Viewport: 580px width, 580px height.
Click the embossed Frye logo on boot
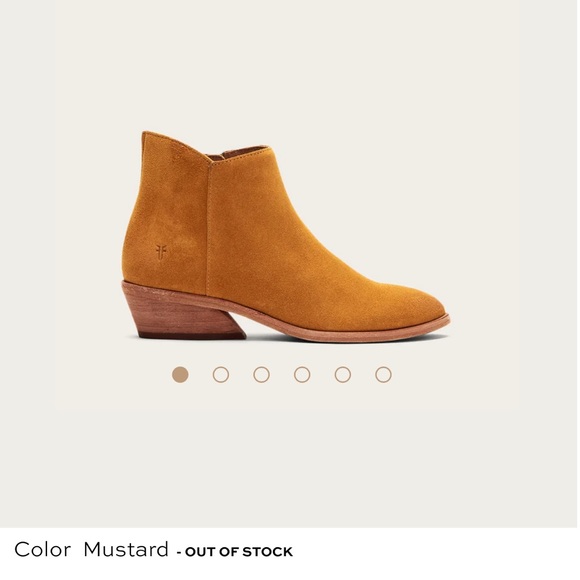point(161,252)
